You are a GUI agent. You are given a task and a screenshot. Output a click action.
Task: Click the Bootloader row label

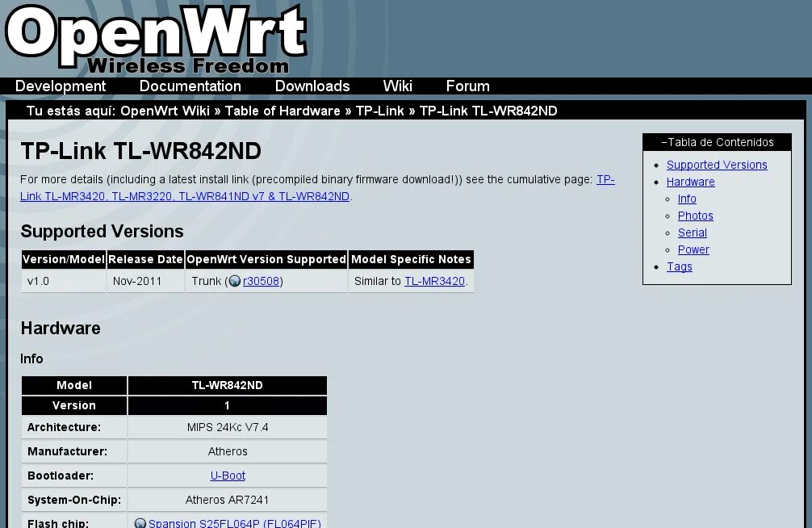coord(61,476)
